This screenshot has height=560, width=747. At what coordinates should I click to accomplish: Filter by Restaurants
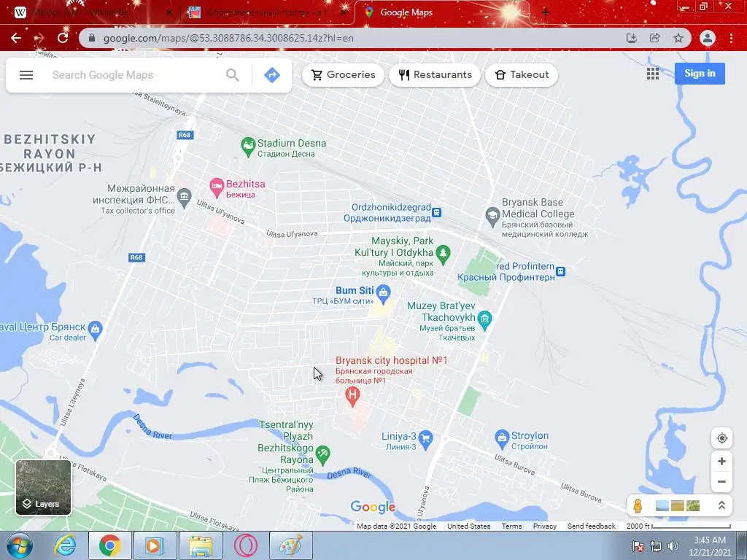(435, 75)
